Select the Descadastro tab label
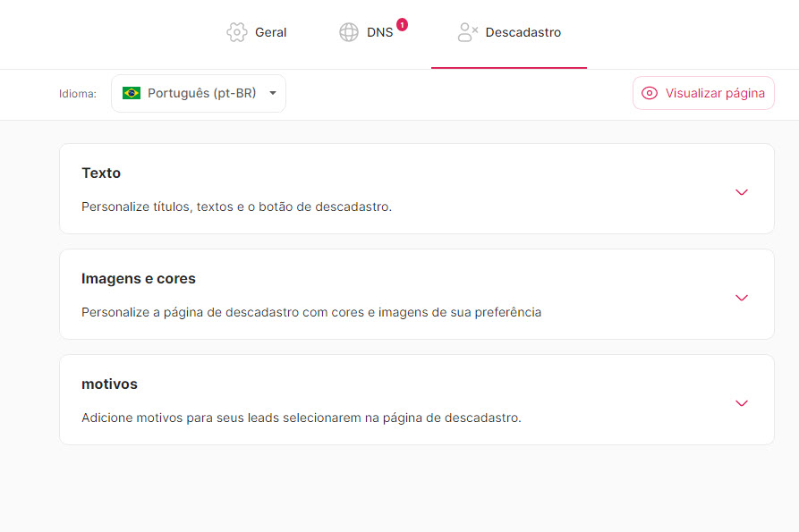This screenshot has height=532, width=799. click(x=523, y=32)
